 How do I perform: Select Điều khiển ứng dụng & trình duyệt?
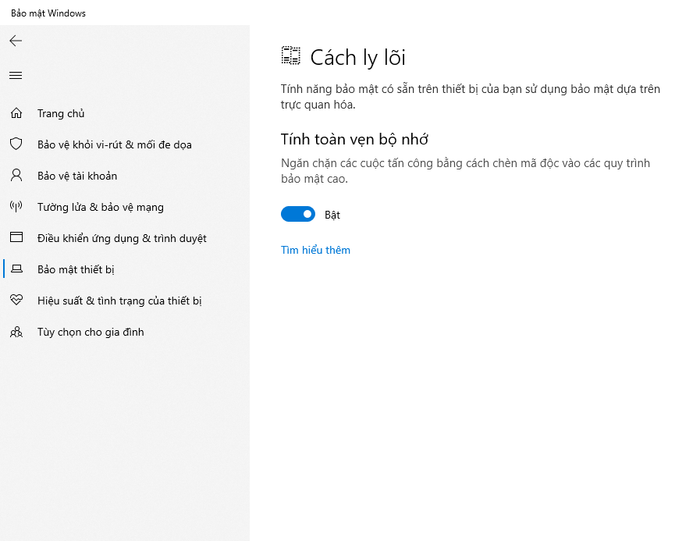[x=122, y=238]
